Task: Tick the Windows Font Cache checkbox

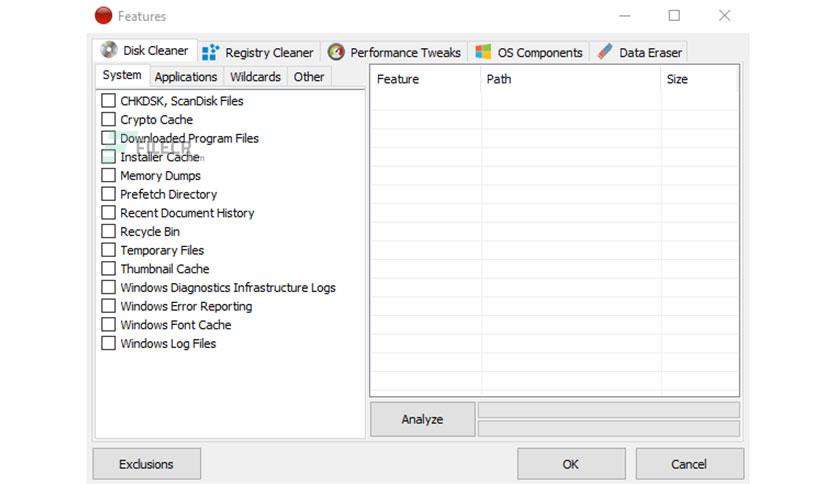Action: (x=108, y=324)
